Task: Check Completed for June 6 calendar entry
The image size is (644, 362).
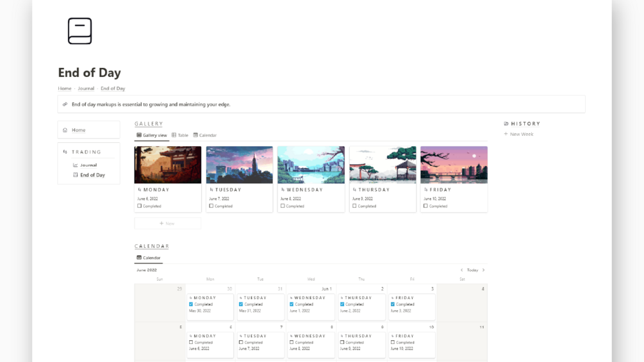Action: [191, 342]
